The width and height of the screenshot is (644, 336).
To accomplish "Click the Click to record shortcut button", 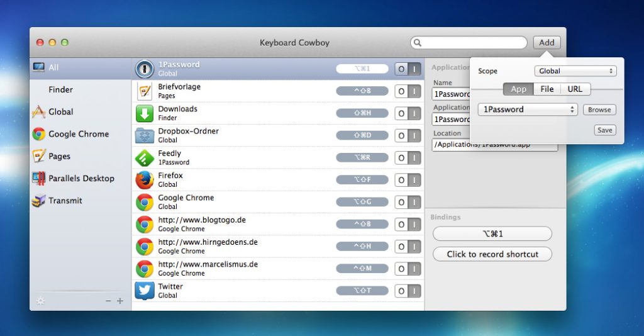I will click(492, 254).
